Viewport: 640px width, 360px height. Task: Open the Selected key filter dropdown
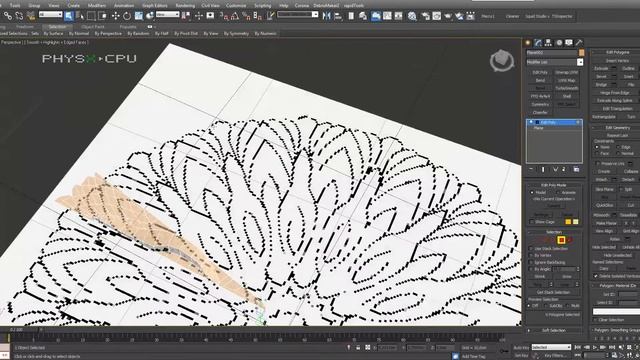pos(551,347)
